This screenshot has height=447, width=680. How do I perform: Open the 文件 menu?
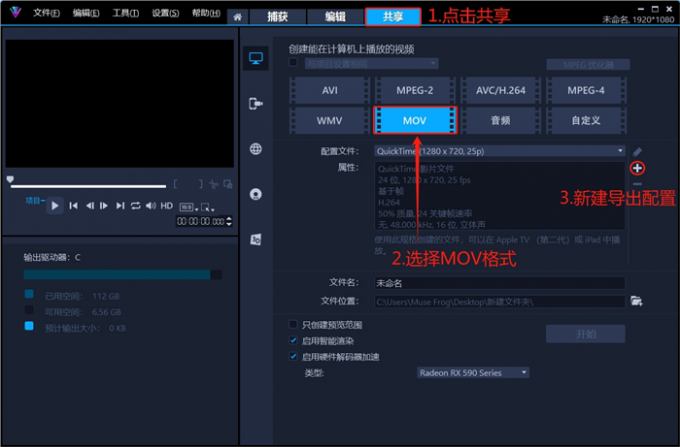tap(46, 14)
